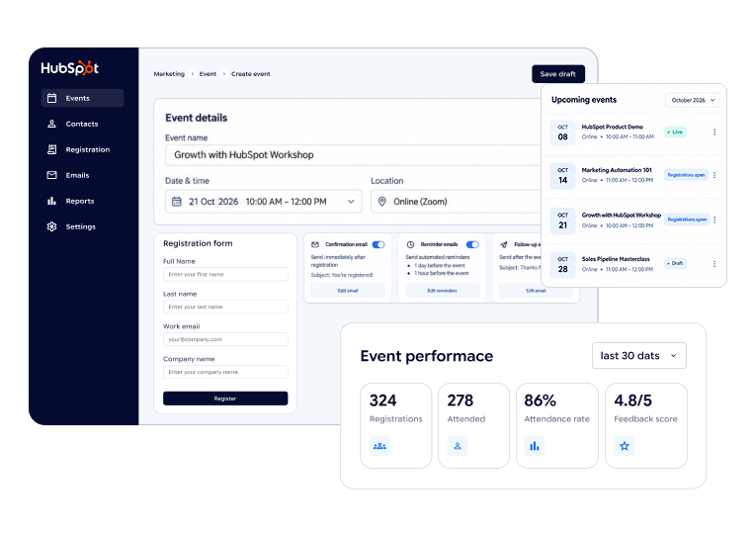This screenshot has width=756, height=536.
Task: Click the OCT 21 date tile
Action: [x=562, y=221]
